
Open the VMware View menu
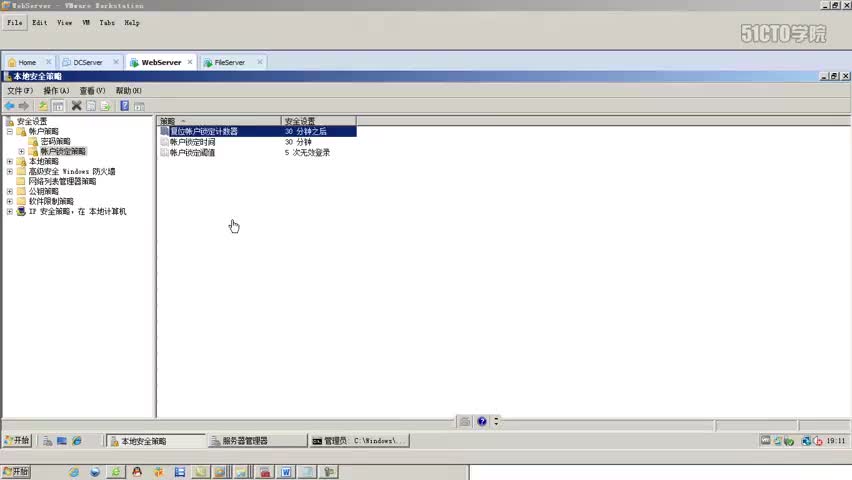tap(65, 23)
